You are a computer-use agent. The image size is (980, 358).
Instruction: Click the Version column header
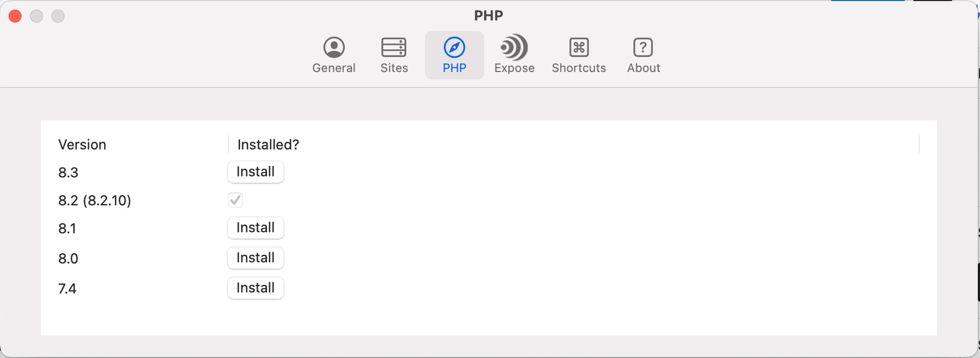[x=82, y=145]
